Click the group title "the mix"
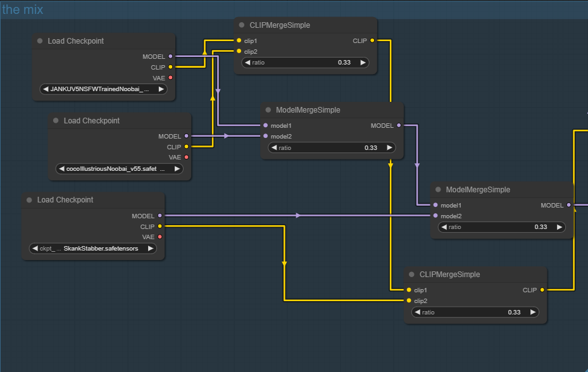The height and width of the screenshot is (372, 588). [23, 9]
